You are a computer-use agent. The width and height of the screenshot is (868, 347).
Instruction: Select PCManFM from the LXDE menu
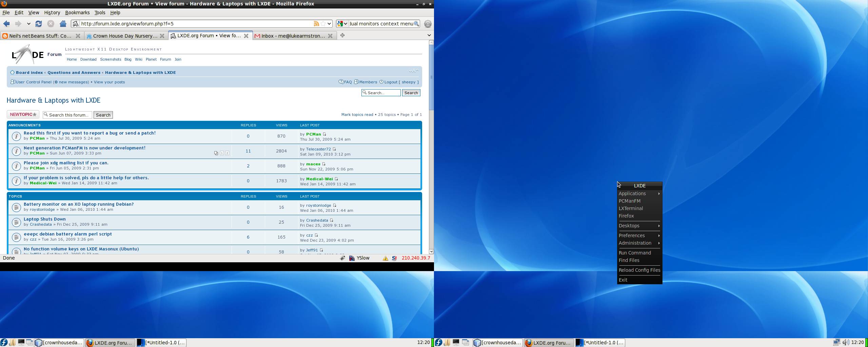(639, 201)
